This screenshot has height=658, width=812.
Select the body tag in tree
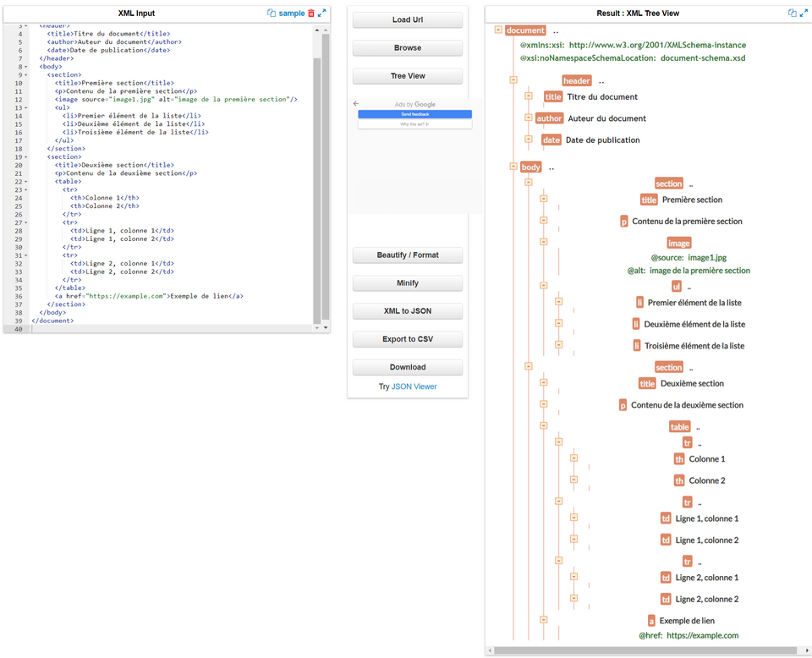coord(531,167)
